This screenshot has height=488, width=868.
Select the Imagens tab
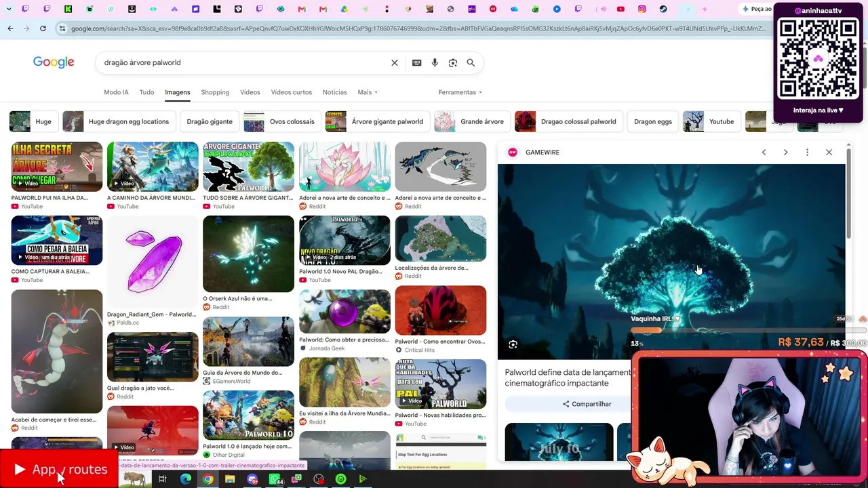click(x=178, y=92)
